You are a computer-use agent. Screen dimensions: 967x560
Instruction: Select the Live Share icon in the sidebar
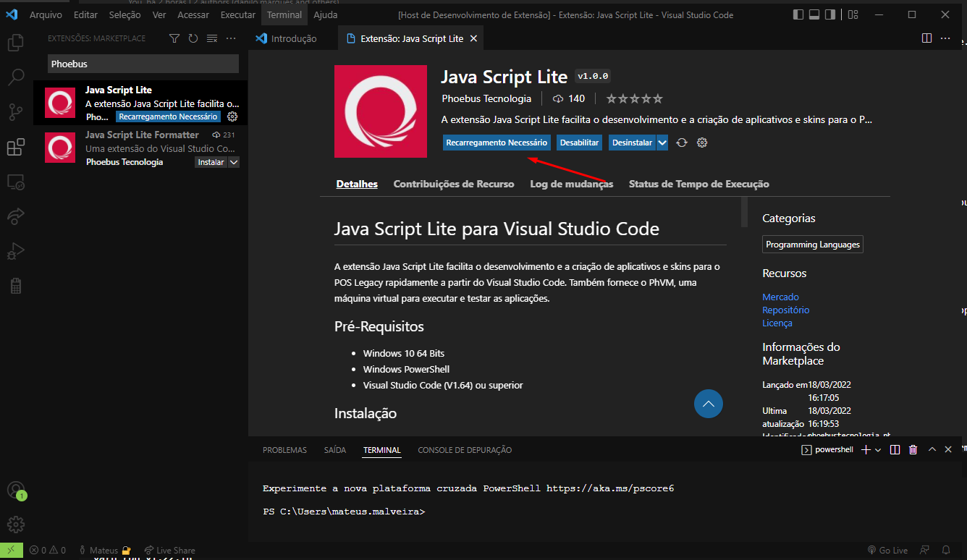tap(16, 216)
